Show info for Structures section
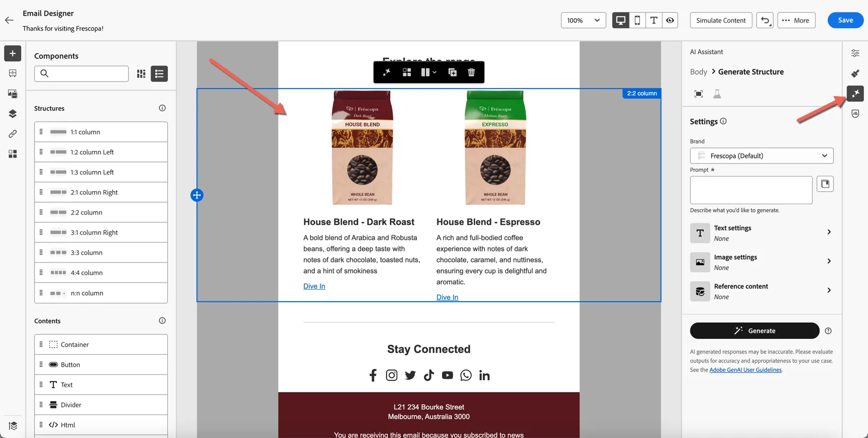Image resolution: width=868 pixels, height=438 pixels. coord(162,108)
